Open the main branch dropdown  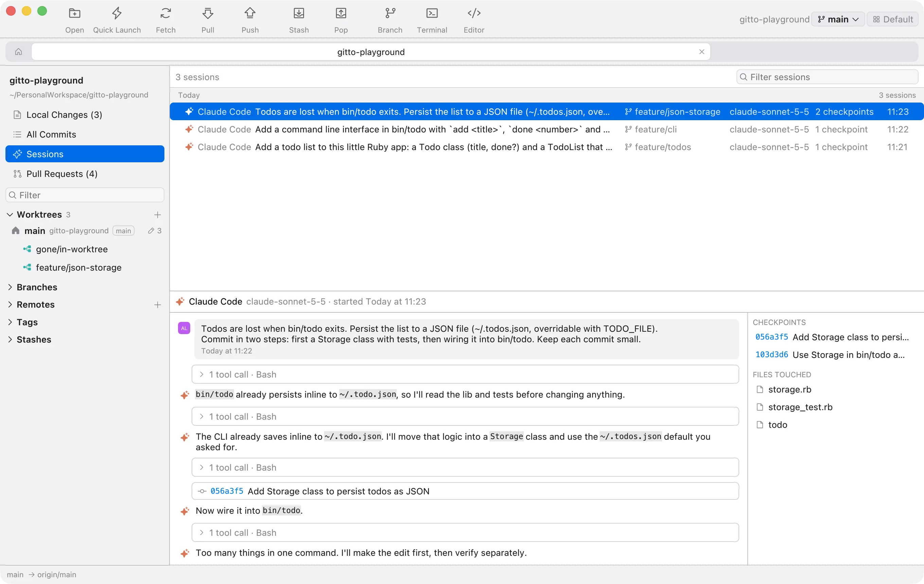838,19
